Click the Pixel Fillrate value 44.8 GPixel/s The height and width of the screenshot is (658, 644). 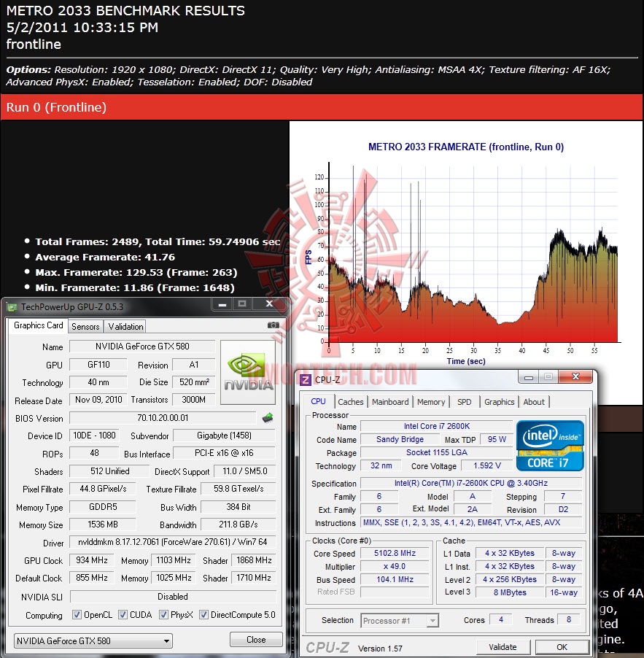click(x=103, y=489)
